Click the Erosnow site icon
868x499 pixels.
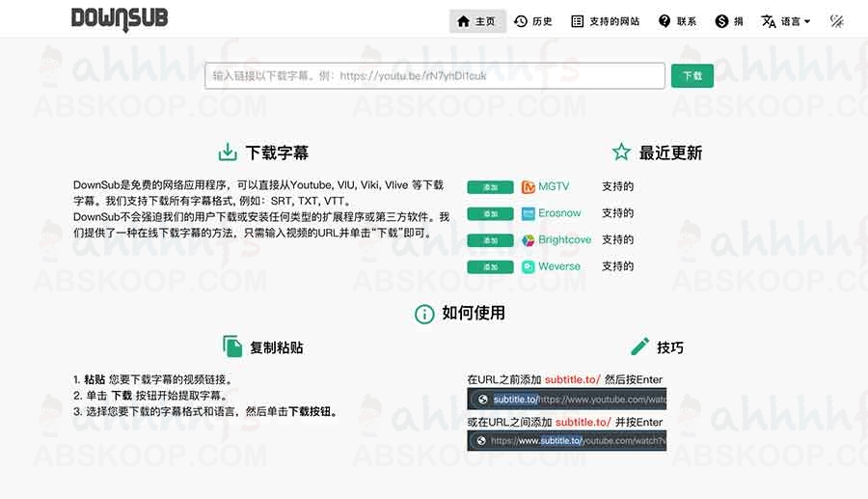[529, 213]
